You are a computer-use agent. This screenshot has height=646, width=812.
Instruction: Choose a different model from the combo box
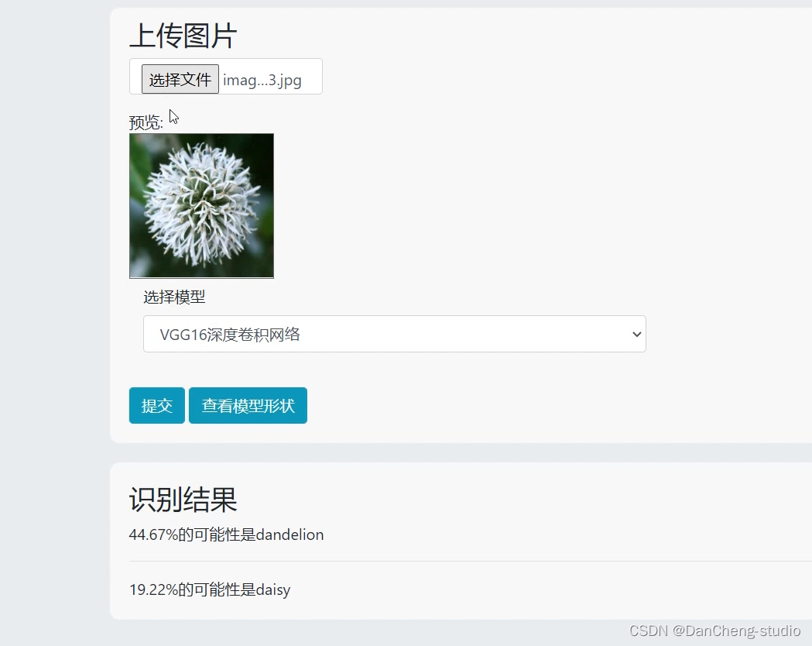pyautogui.click(x=394, y=334)
